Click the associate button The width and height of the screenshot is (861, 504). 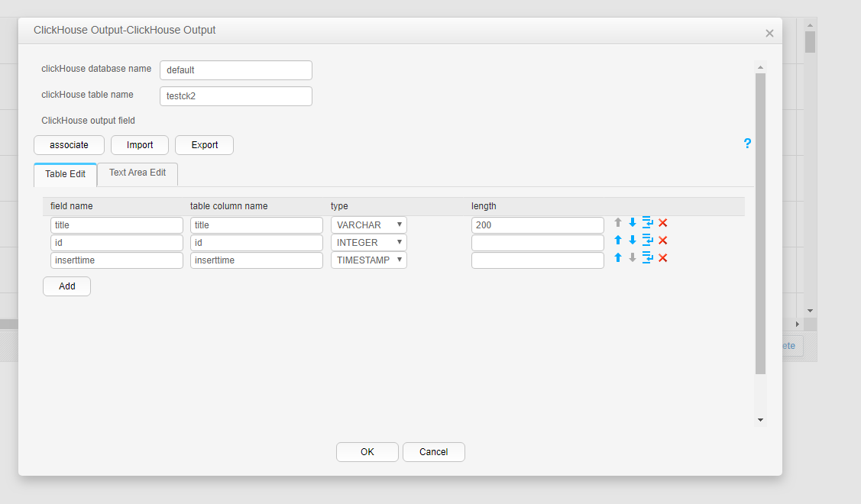[x=70, y=145]
